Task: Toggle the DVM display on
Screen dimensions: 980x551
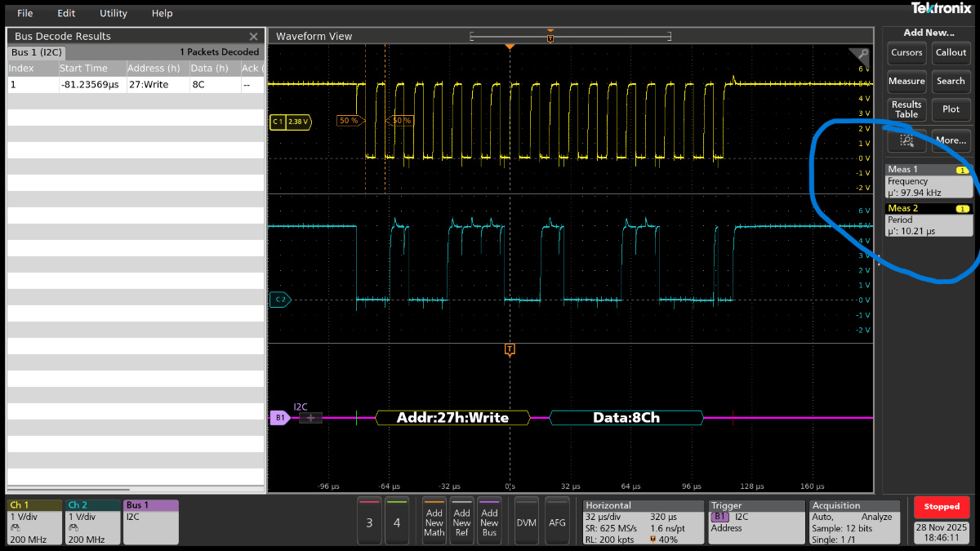Action: pos(526,522)
